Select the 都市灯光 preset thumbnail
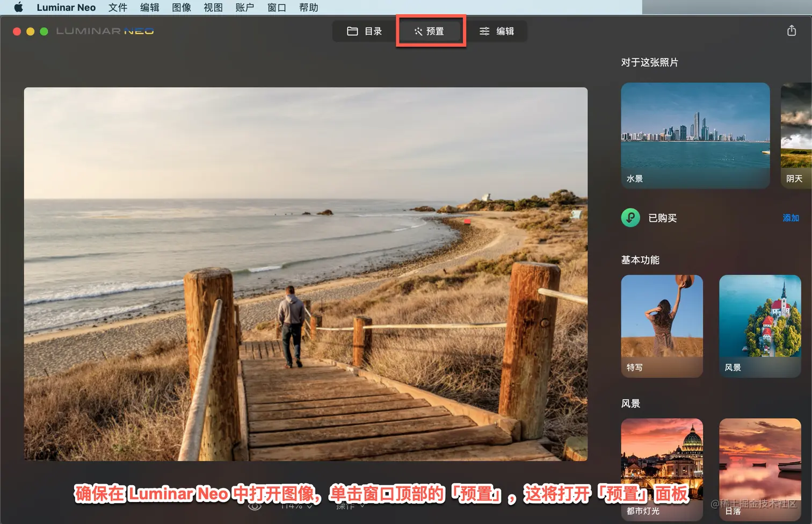812x524 pixels. coord(662,470)
